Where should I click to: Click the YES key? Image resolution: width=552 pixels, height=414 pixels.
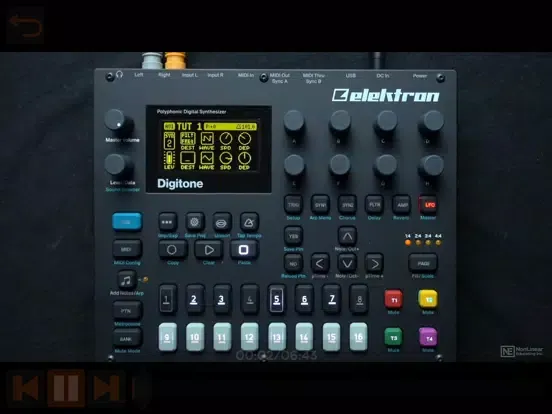coord(293,236)
